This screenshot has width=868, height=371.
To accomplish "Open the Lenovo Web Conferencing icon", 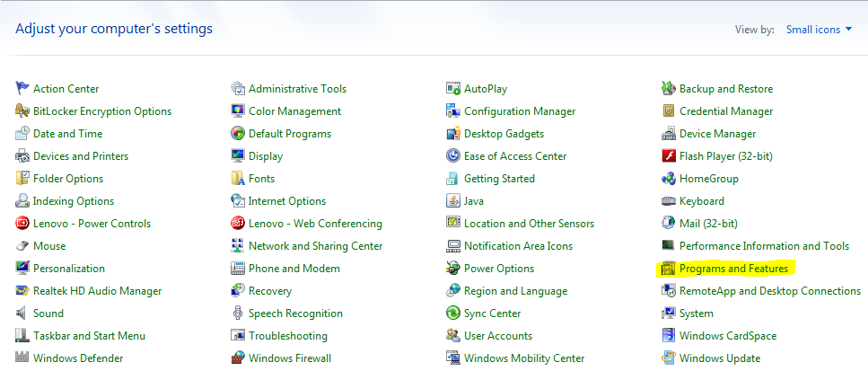I will (238, 223).
